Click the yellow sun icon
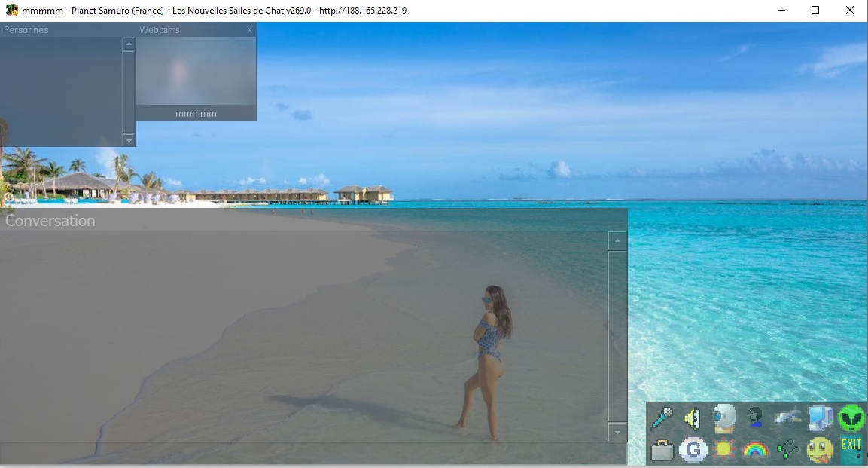This screenshot has width=868, height=468. 723,450
